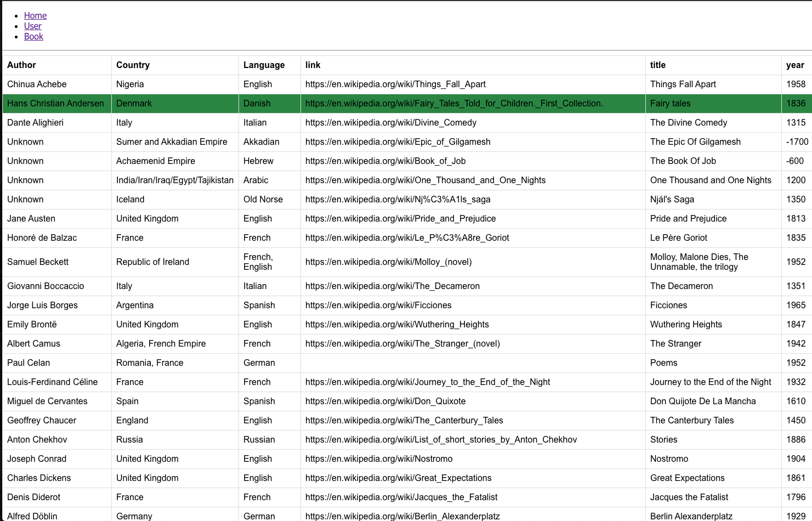Click the Wuthering_Heights Wikipedia URL
Image resolution: width=812 pixels, height=521 pixels.
[x=397, y=325]
